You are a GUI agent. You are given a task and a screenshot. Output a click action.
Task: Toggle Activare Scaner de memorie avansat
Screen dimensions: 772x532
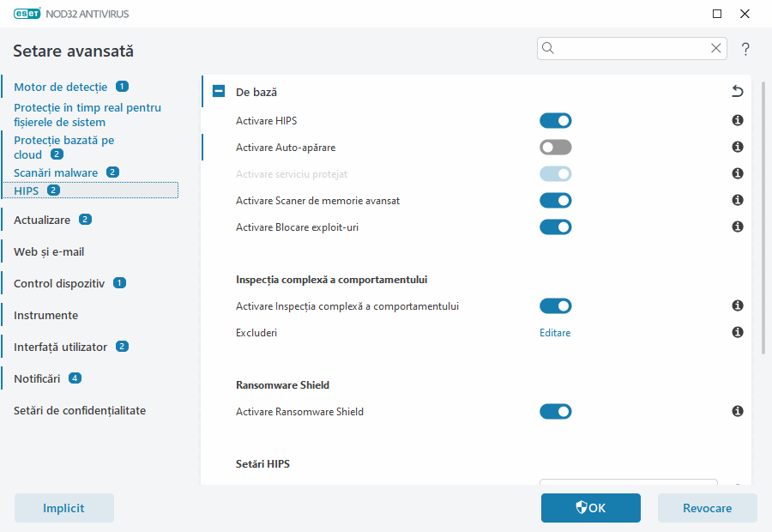click(555, 201)
